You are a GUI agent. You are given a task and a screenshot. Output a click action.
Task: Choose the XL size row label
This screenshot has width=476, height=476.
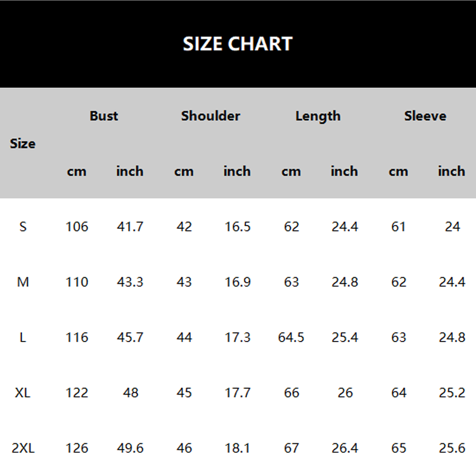[23, 393]
